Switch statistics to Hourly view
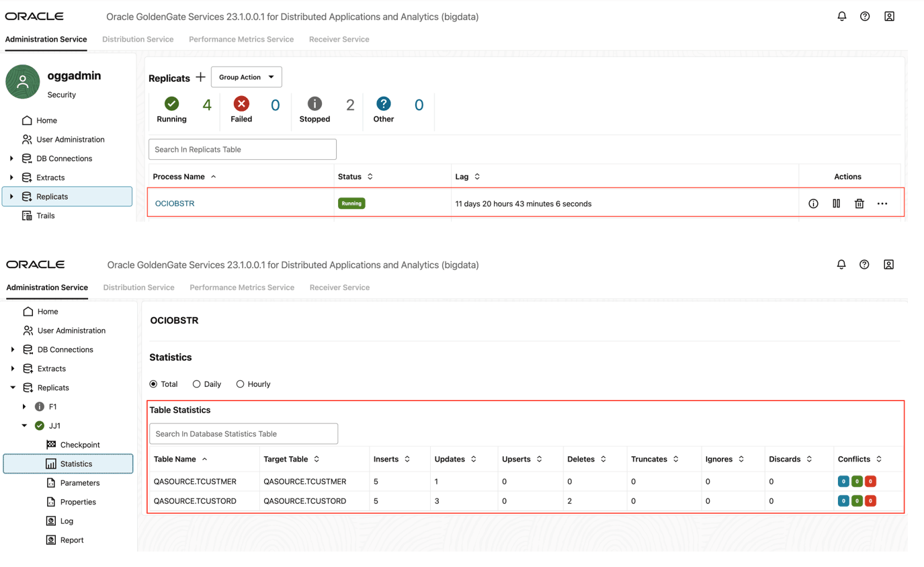Screen dimensions: 924x567 click(x=240, y=384)
